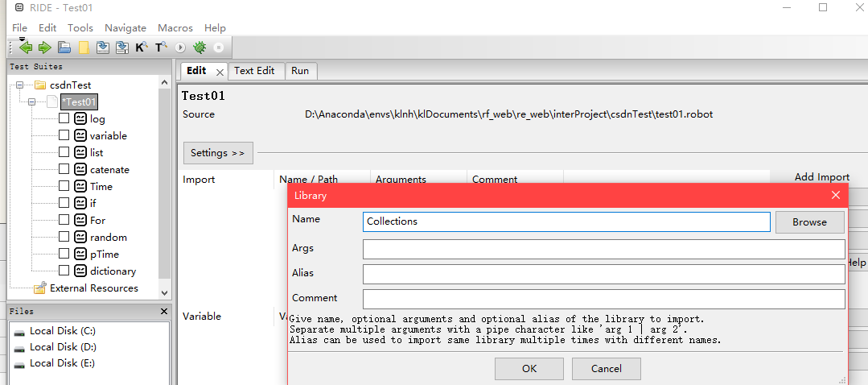Open the Macros menu
The height and width of the screenshot is (385, 868).
pyautogui.click(x=175, y=27)
